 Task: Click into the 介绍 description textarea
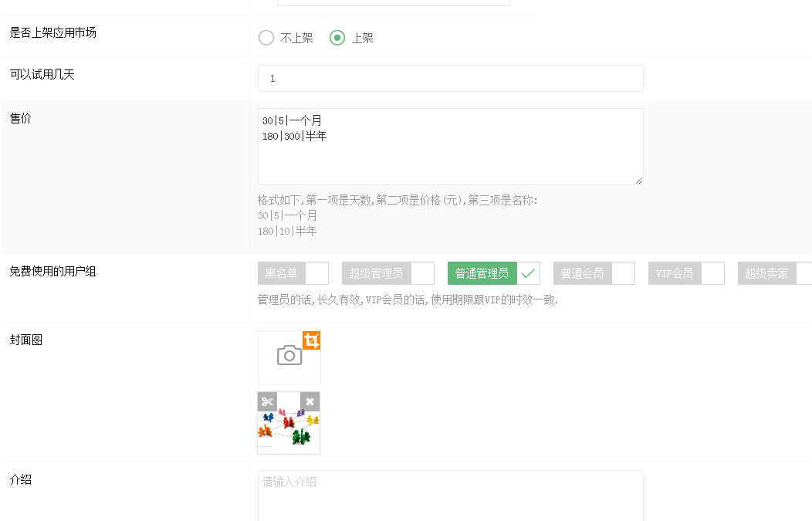pyautogui.click(x=450, y=496)
